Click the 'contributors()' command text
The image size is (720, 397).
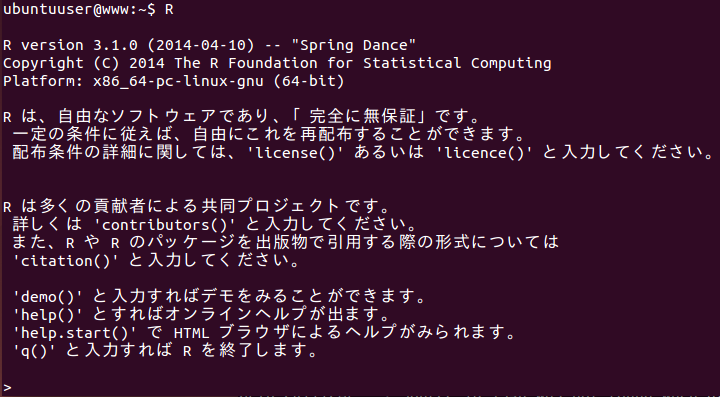point(169,225)
